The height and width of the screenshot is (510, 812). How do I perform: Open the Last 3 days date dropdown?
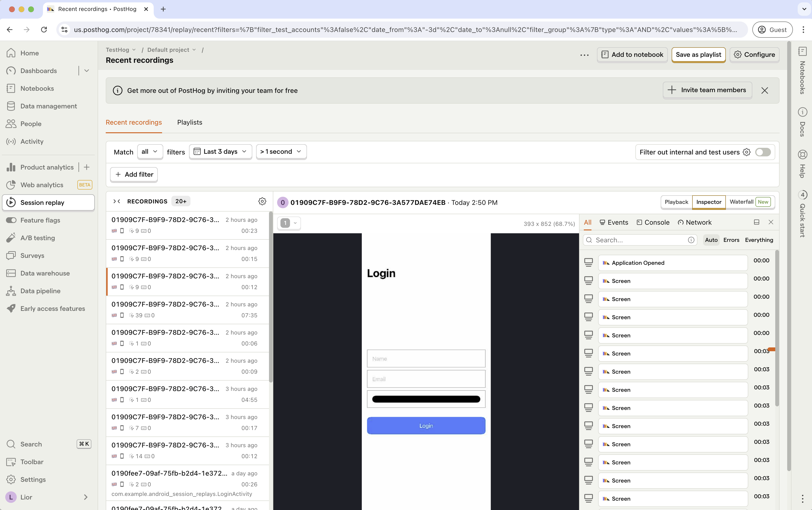click(x=220, y=152)
